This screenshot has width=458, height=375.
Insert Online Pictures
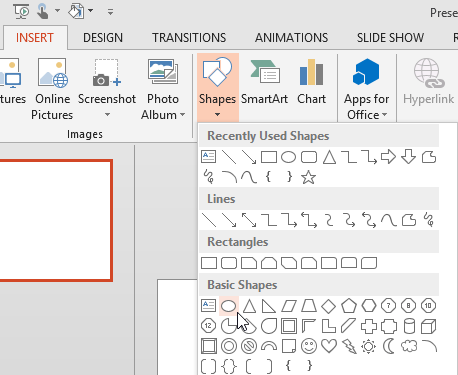coord(52,89)
